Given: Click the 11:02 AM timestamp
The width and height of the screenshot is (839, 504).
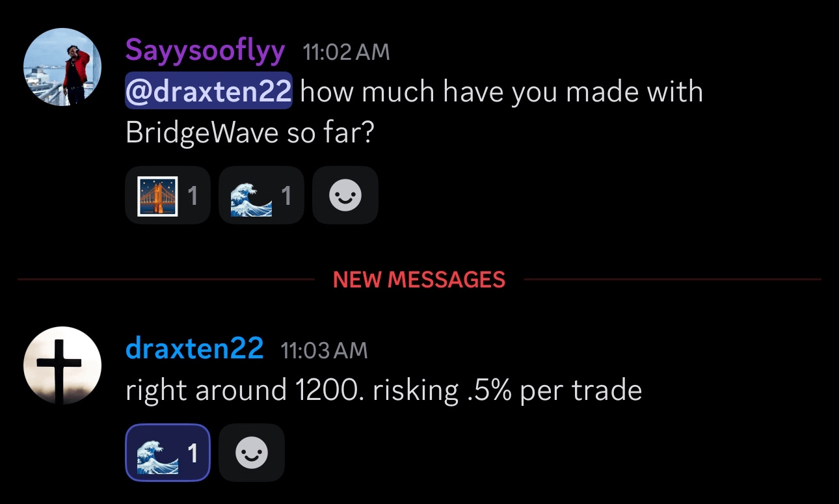Looking at the screenshot, I should (346, 52).
